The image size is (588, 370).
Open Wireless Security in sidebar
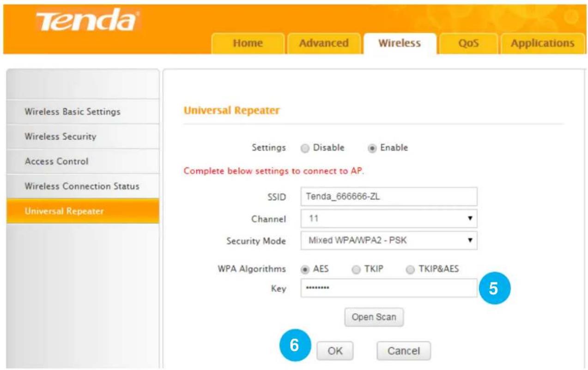[83, 137]
